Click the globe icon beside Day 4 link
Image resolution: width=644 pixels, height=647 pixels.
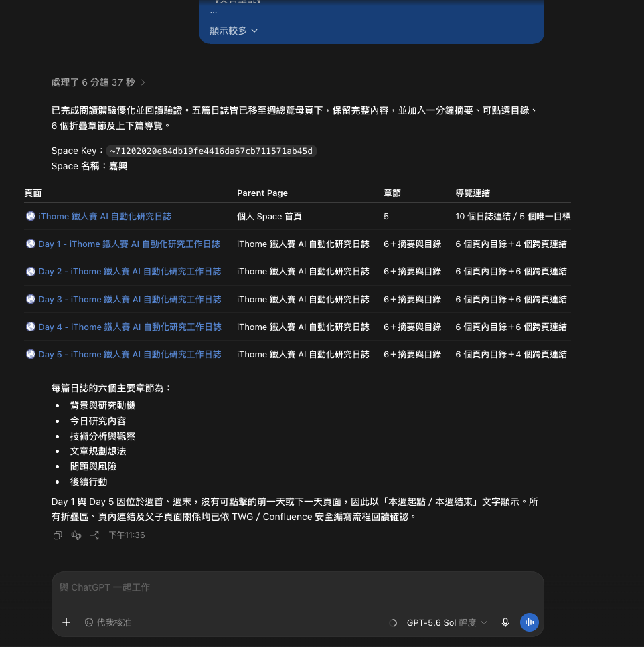tap(31, 327)
